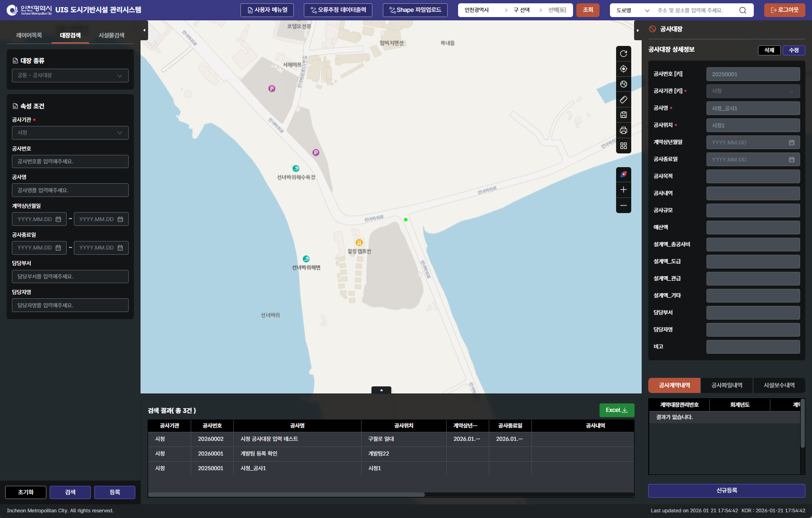812x518 pixels.
Task: Click the current location target icon
Action: [x=623, y=69]
